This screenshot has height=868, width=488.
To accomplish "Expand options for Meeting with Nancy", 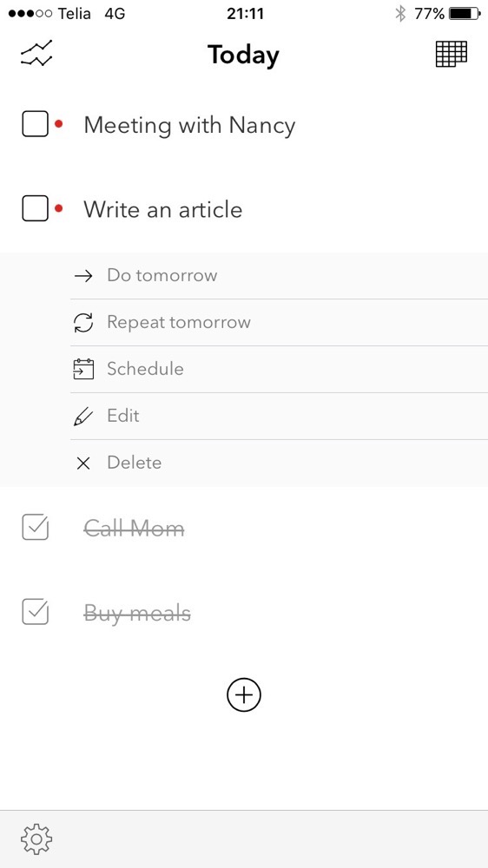I will click(x=189, y=126).
